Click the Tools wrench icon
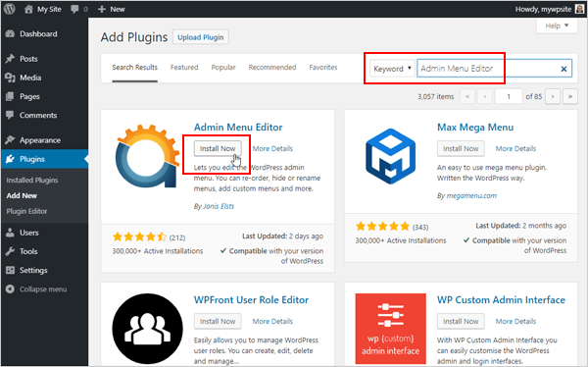This screenshot has width=588, height=367. tap(10, 251)
